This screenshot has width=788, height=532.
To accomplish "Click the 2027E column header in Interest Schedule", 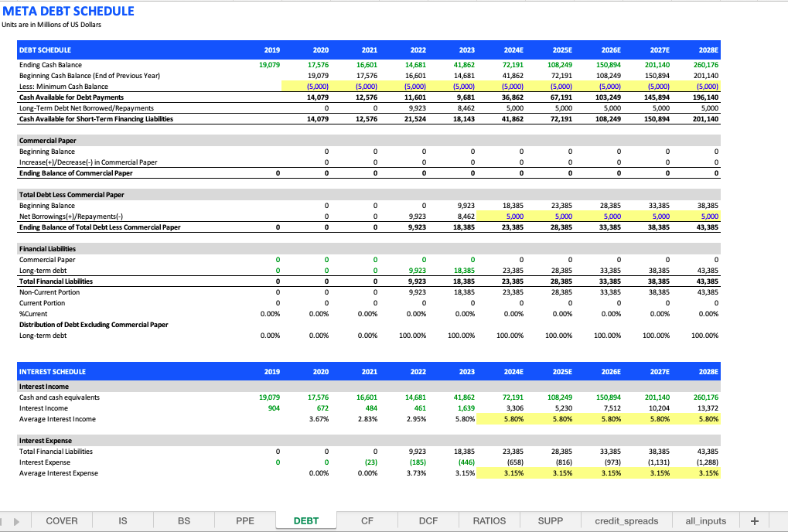I will point(660,372).
